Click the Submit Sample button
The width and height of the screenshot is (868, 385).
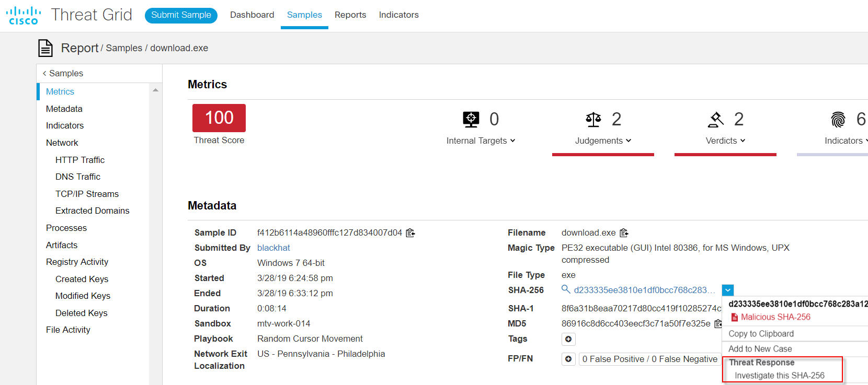[x=181, y=15]
